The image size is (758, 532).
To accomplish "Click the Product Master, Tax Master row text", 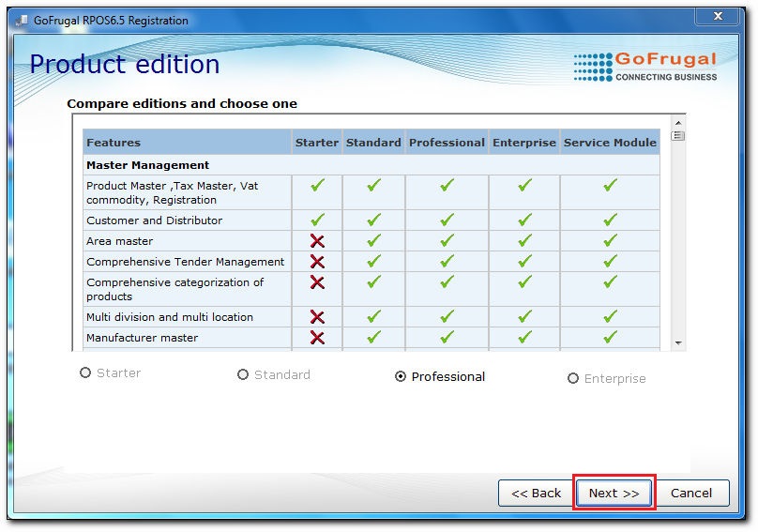I will 172,193.
